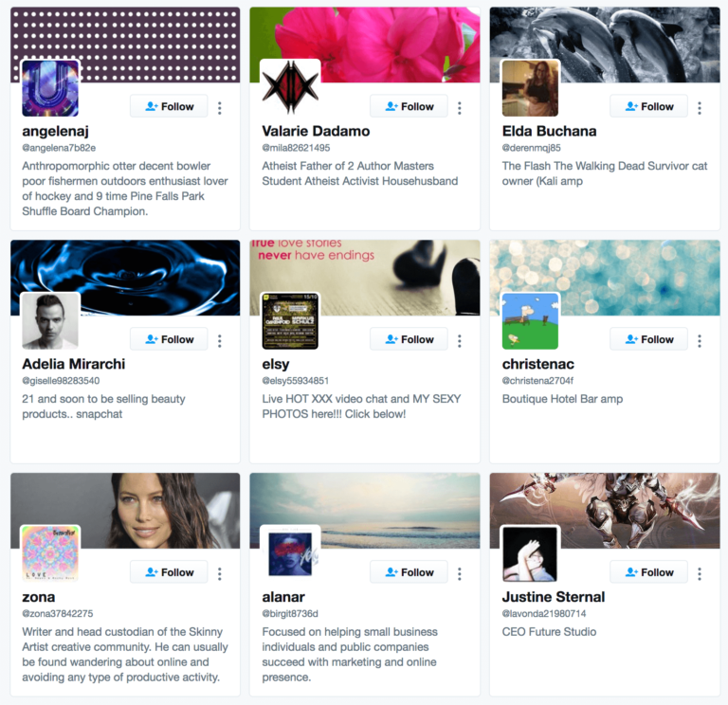View Elda Buchana's dolphin header image
Viewport: 728px width, 705px height.
[x=605, y=45]
